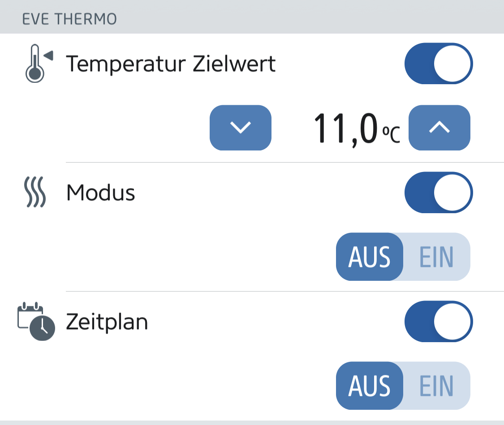Image resolution: width=504 pixels, height=425 pixels.
Task: Click the Temperatur Zielwert label
Action: (171, 64)
